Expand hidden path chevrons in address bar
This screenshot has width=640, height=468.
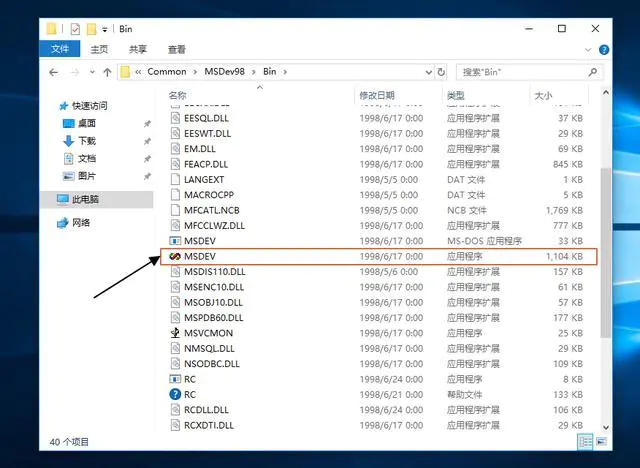(138, 72)
